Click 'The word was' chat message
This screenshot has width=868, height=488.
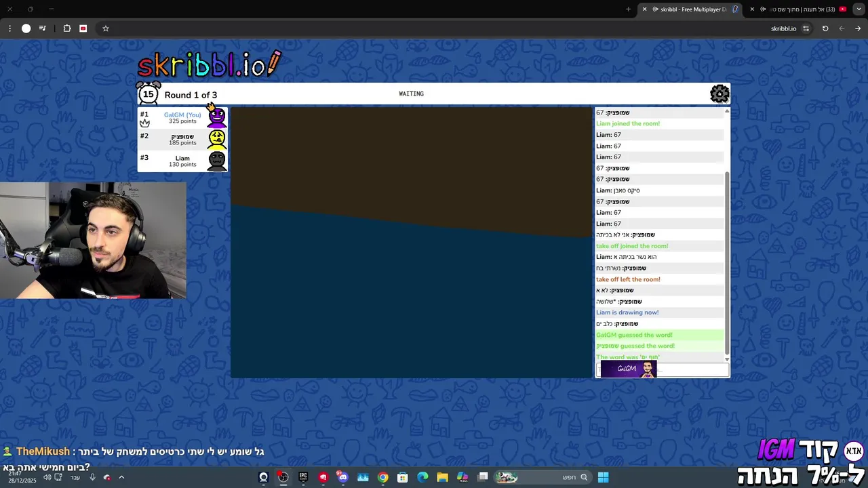(627, 357)
